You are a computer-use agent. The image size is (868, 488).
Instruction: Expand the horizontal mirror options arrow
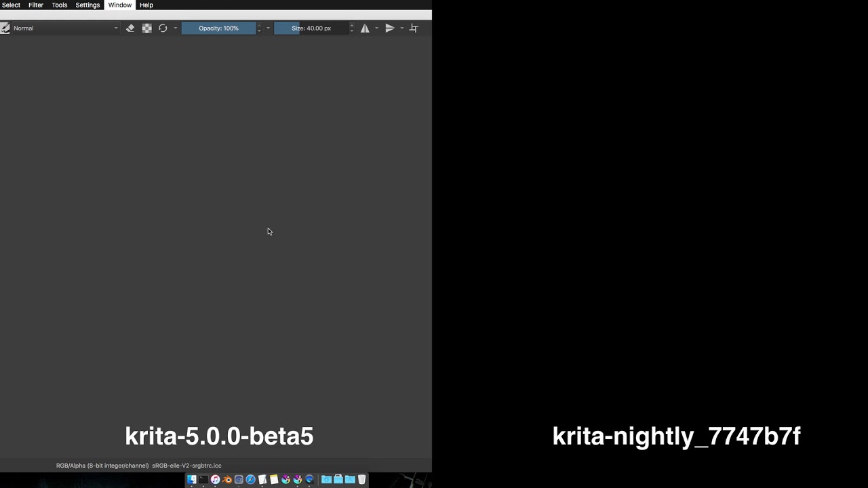[376, 28]
